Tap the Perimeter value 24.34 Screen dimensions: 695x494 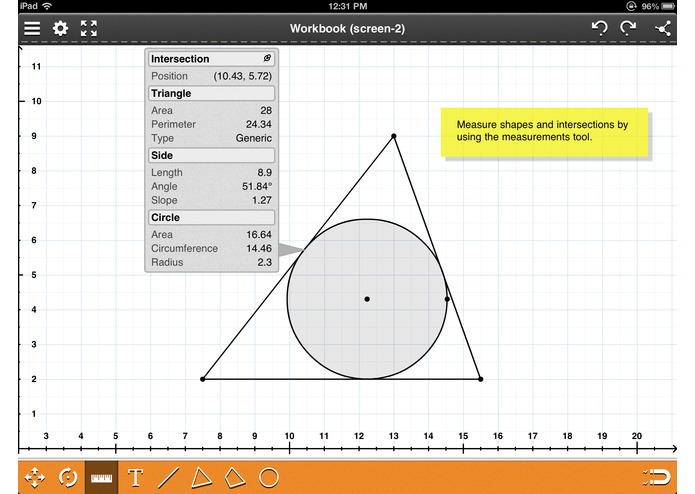tap(259, 124)
